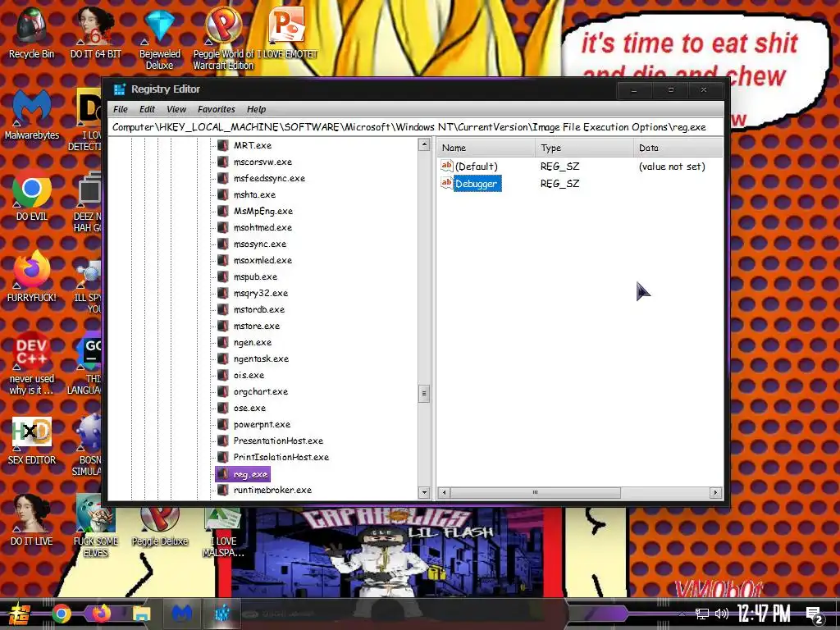Click the Start button on taskbar
The height and width of the screenshot is (630, 840).
coord(20,614)
